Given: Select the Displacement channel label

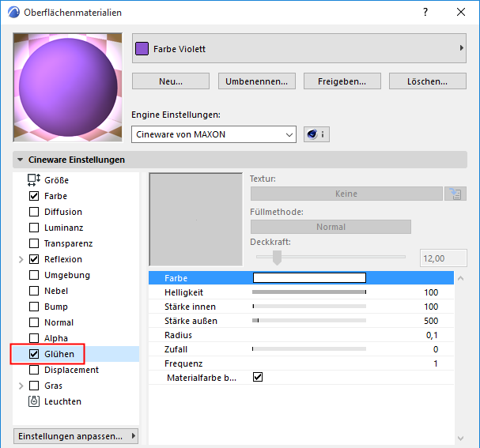Looking at the screenshot, I should pos(71,370).
